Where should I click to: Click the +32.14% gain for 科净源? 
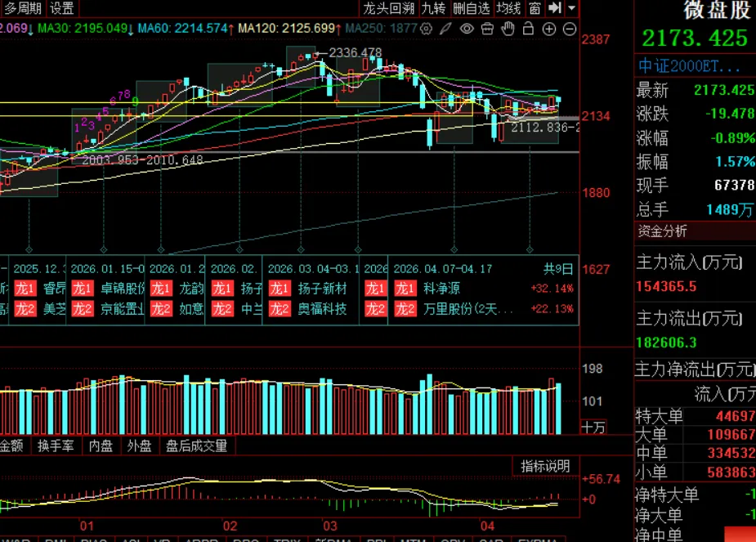coord(552,289)
